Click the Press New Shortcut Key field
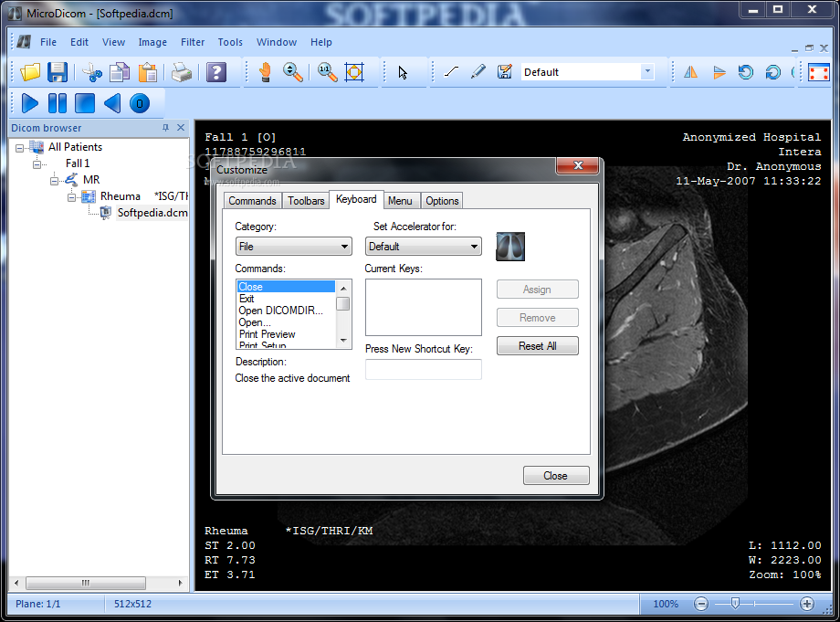The height and width of the screenshot is (622, 840). pyautogui.click(x=424, y=369)
